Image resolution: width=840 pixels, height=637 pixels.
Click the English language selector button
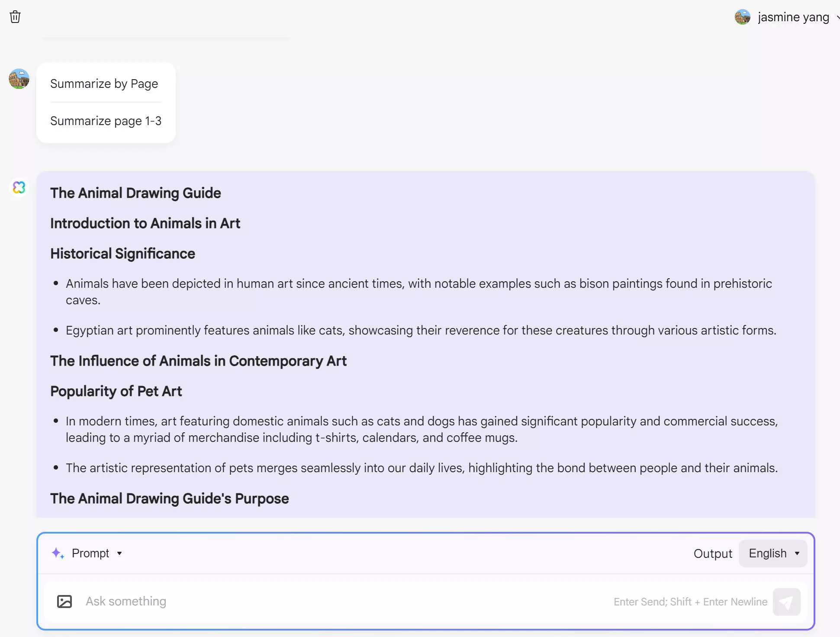pyautogui.click(x=772, y=553)
